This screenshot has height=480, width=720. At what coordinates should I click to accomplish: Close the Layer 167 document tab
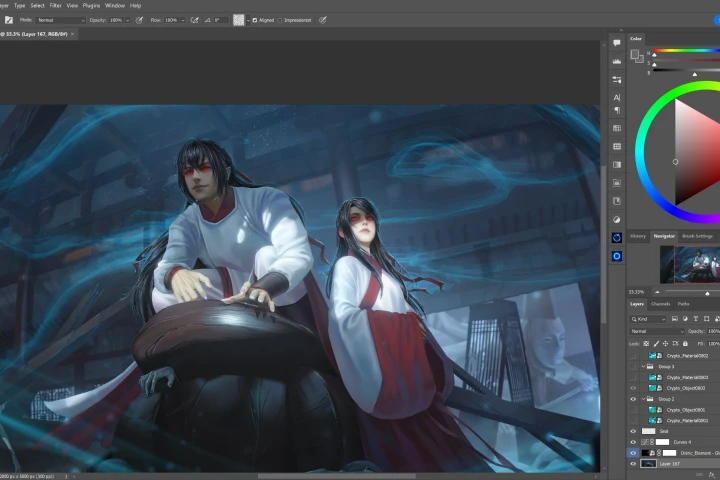tap(73, 34)
